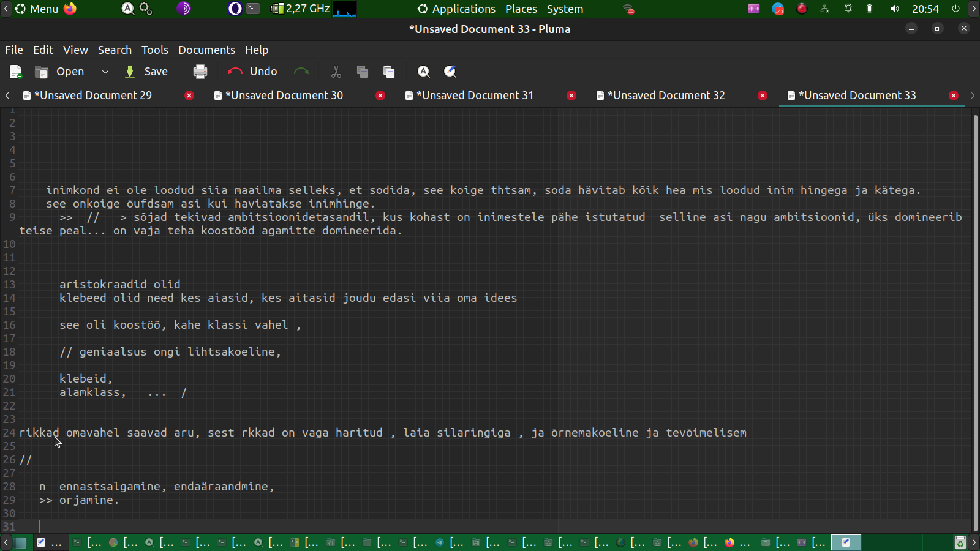Image resolution: width=980 pixels, height=551 pixels.
Task: Click the New Document icon in toolbar
Action: [x=16, y=72]
